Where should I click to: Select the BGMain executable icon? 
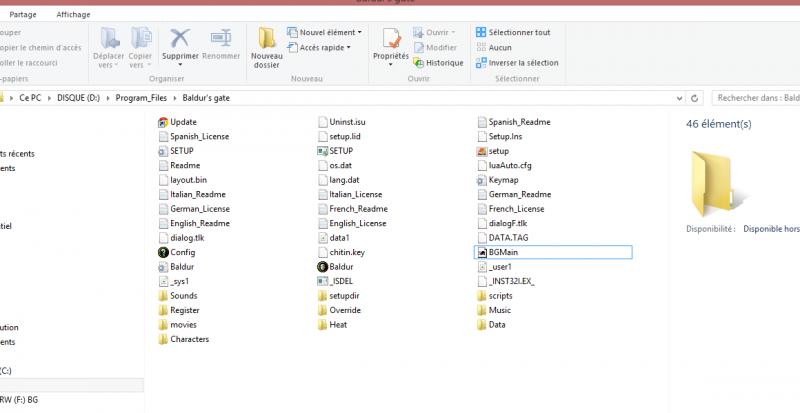[x=482, y=252]
